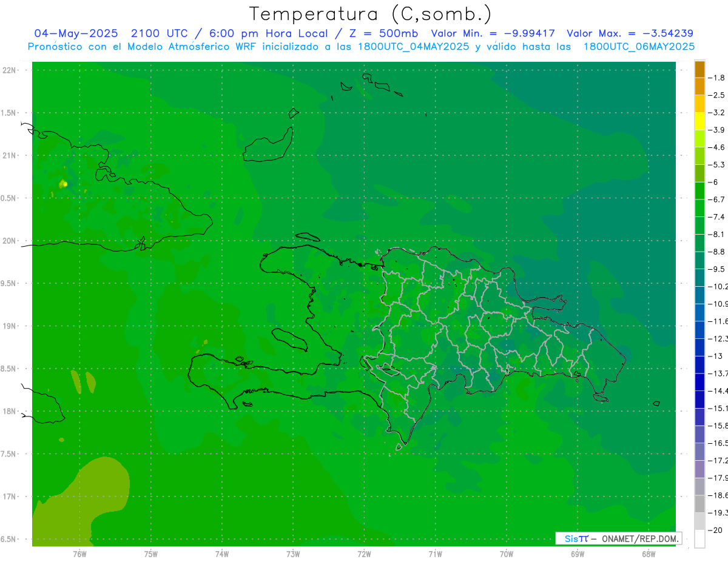Click the '69W' longitude label

point(578,554)
